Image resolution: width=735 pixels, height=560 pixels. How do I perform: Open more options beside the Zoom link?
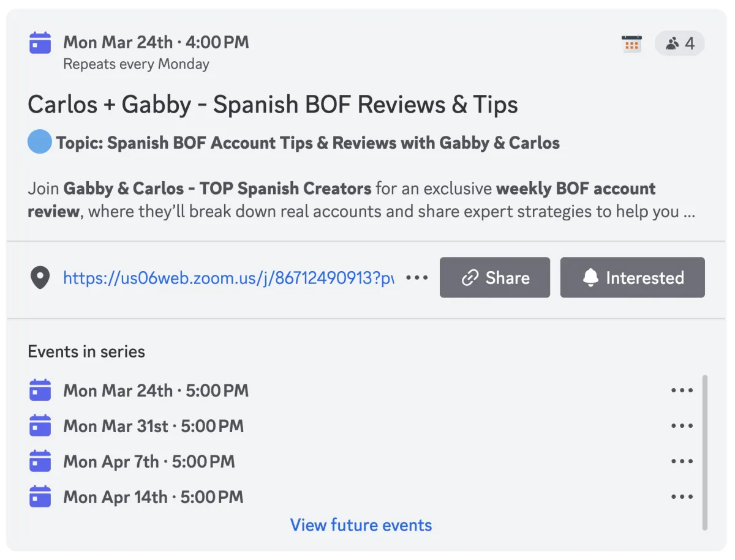(x=417, y=278)
